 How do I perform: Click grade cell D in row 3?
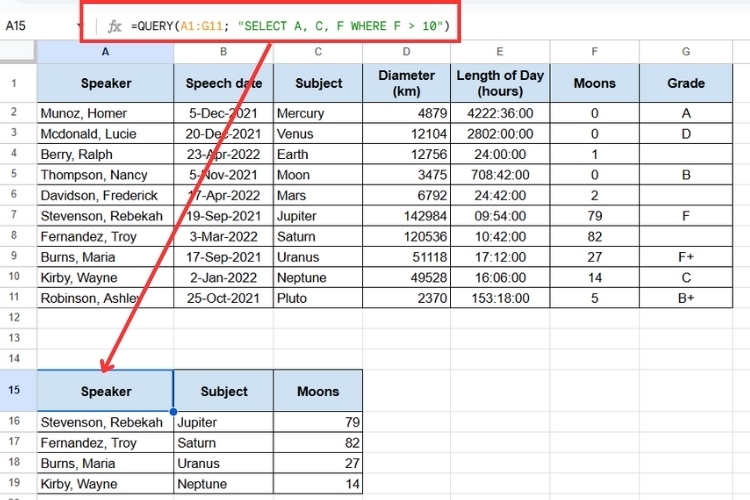point(686,134)
